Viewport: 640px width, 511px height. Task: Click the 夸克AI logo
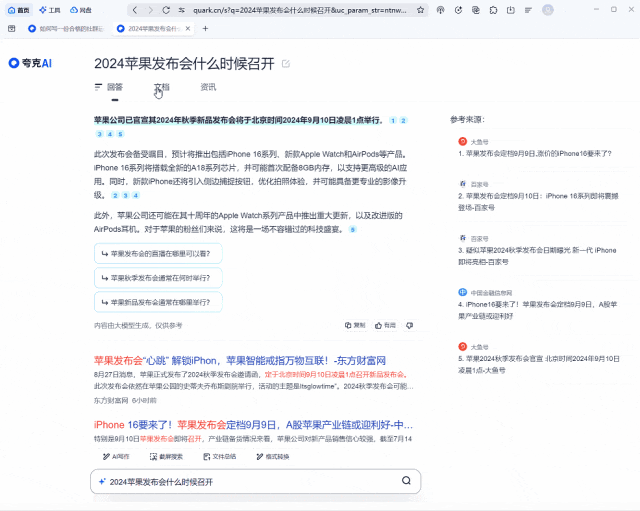(30, 63)
